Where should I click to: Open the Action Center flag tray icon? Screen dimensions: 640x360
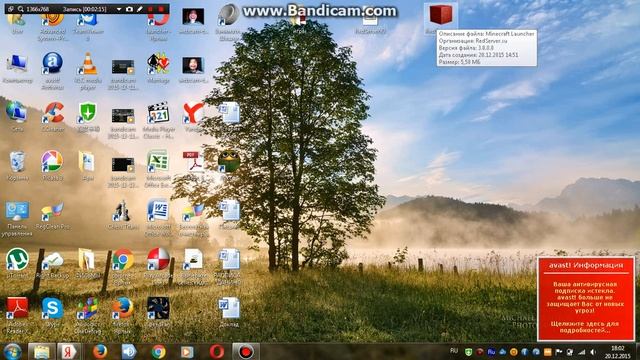point(559,351)
